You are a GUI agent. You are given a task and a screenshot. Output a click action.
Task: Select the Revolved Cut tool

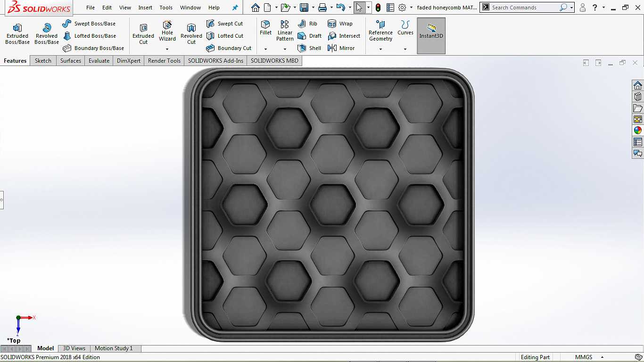[191, 34]
